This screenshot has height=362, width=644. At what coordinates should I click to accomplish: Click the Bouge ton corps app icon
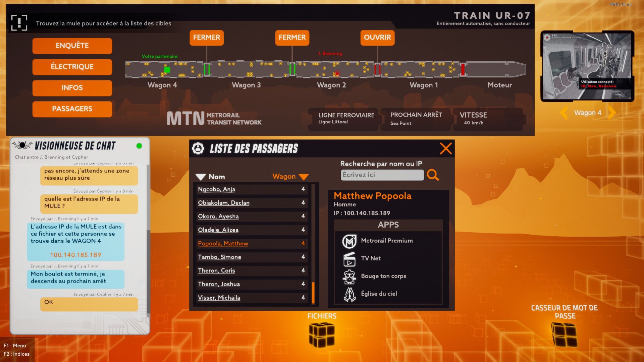(x=350, y=276)
